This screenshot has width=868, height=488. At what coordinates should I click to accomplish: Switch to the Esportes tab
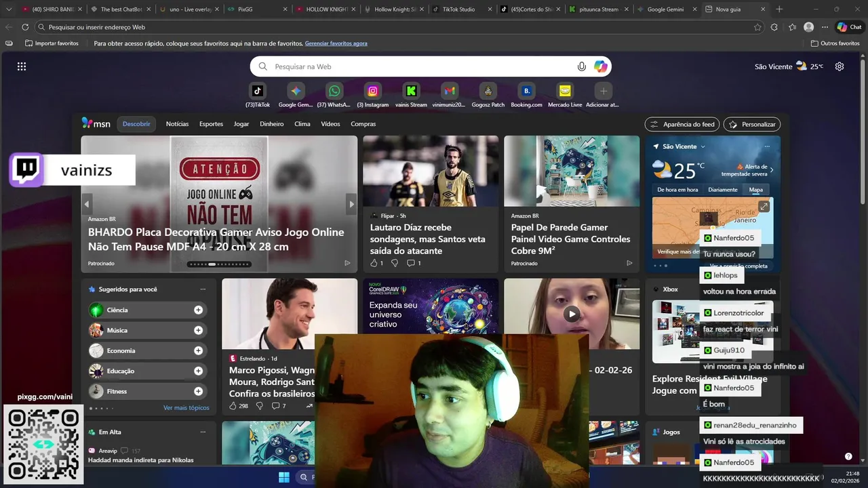211,124
